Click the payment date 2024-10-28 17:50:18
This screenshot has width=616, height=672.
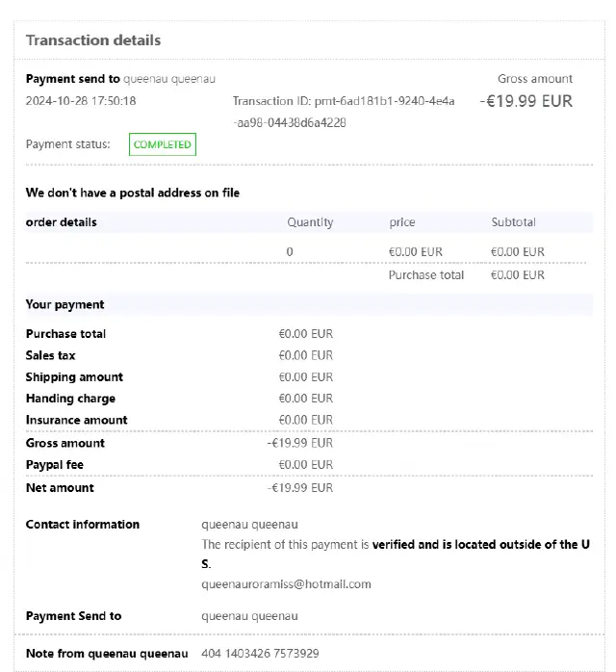pyautogui.click(x=81, y=100)
